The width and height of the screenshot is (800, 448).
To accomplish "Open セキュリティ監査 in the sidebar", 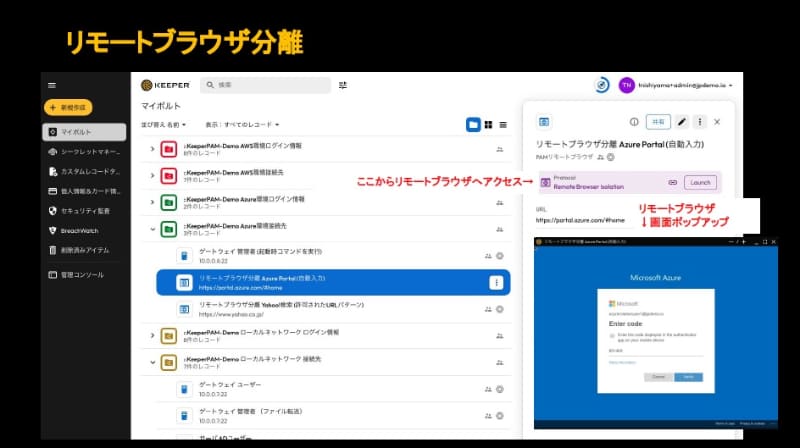I will pyautogui.click(x=84, y=211).
